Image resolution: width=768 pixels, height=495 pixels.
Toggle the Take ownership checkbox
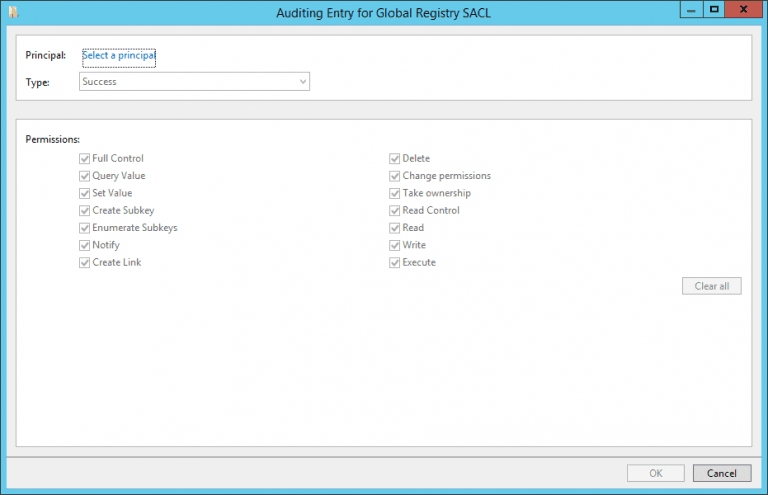click(395, 193)
